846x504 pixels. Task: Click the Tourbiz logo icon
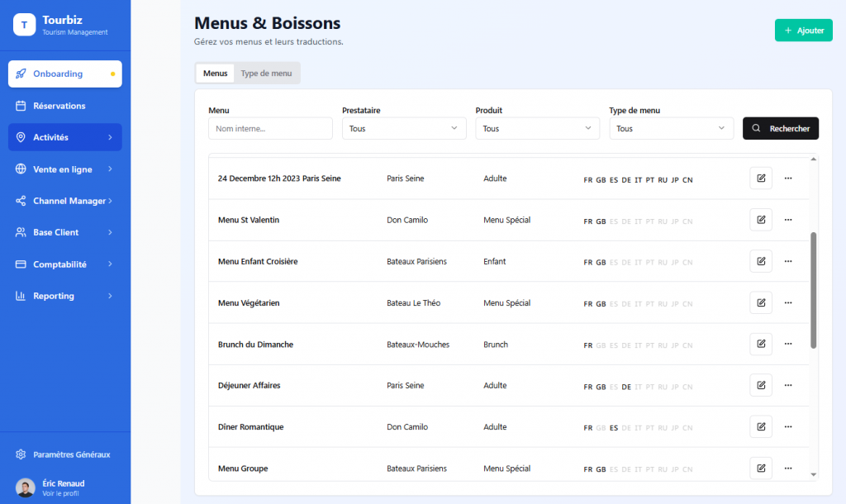pos(24,25)
